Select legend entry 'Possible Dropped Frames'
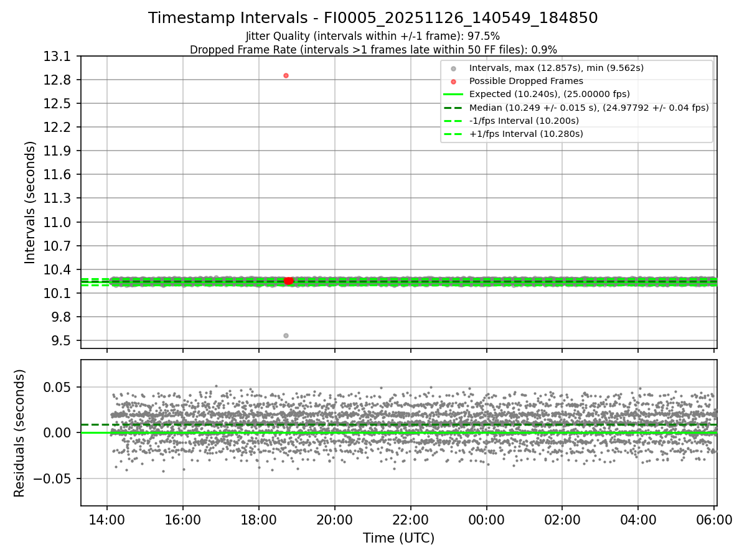Image resolution: width=747 pixels, height=560 pixels. click(x=526, y=82)
